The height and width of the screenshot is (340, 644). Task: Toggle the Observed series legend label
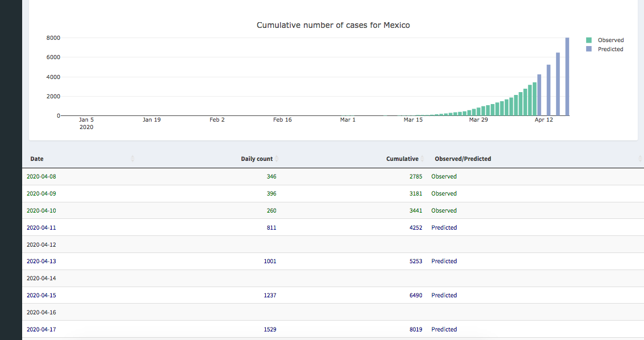click(610, 40)
